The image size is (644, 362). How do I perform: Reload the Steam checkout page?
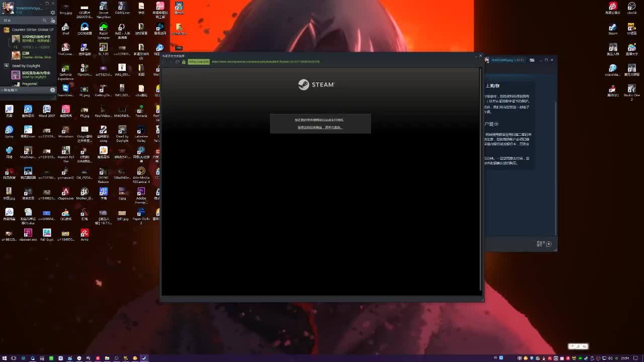coord(178,62)
